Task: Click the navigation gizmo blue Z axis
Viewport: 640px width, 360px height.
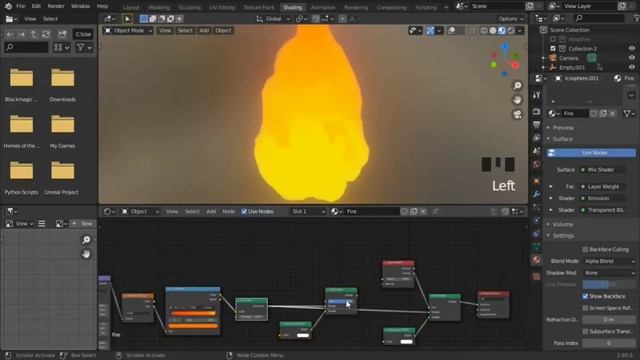Action: pyautogui.click(x=505, y=47)
